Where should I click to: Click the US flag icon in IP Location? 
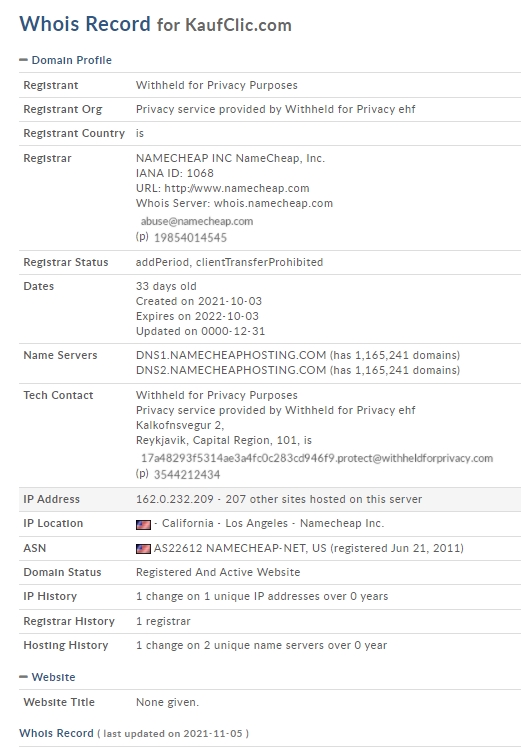pyautogui.click(x=143, y=525)
